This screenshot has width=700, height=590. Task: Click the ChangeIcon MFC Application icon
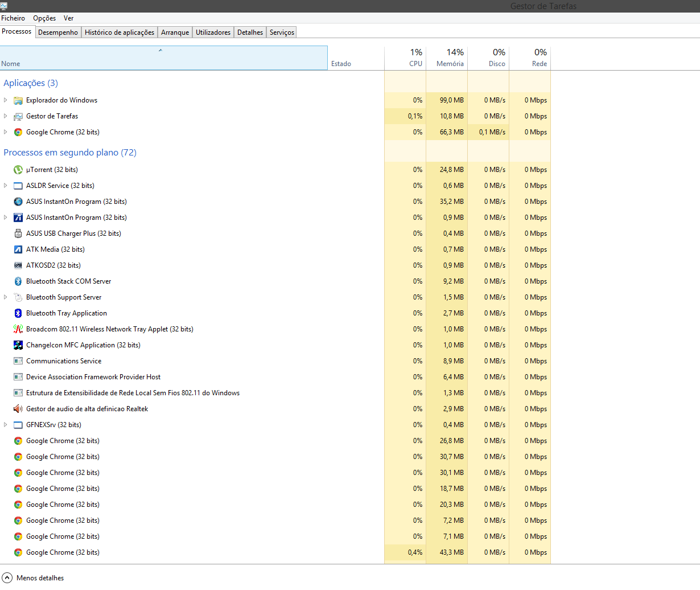pos(18,345)
